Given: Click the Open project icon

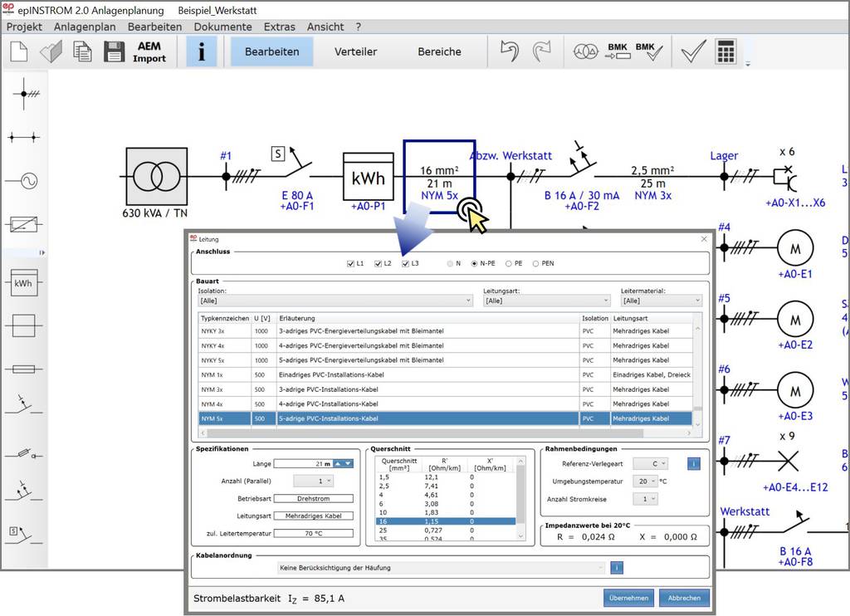Looking at the screenshot, I should (x=51, y=51).
